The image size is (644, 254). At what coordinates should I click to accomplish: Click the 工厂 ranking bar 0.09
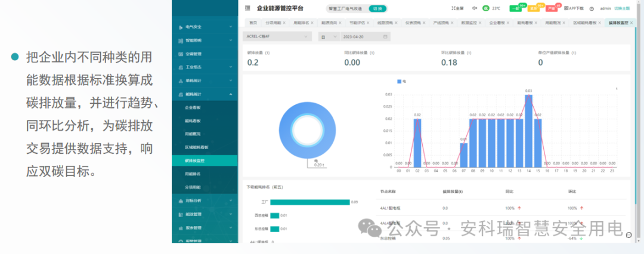[309, 202]
